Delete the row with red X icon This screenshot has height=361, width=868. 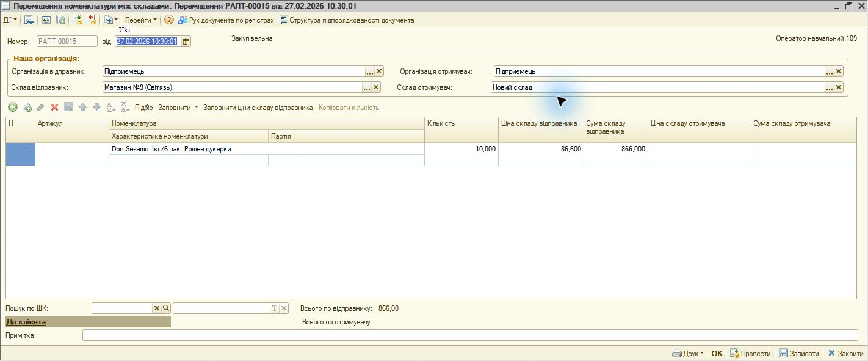click(x=54, y=108)
